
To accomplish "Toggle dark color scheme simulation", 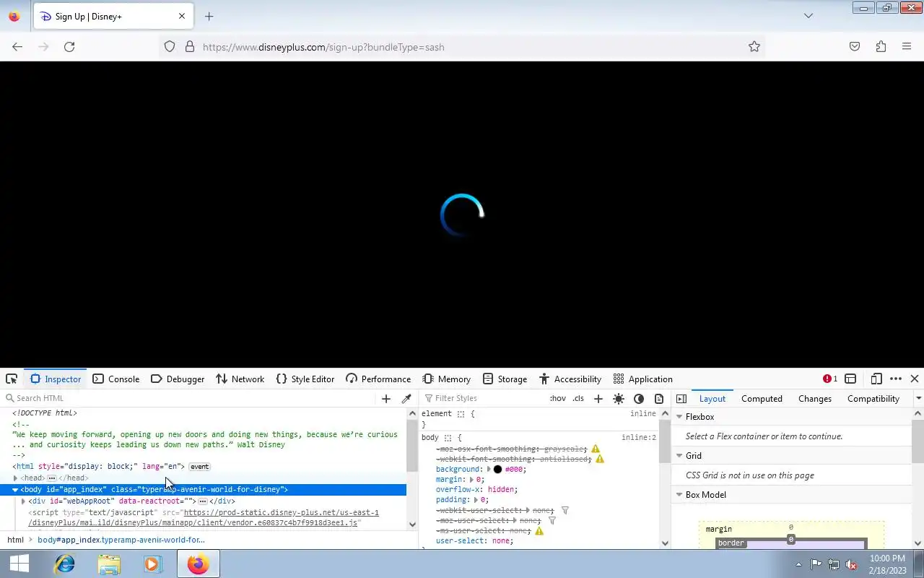I will 639,398.
